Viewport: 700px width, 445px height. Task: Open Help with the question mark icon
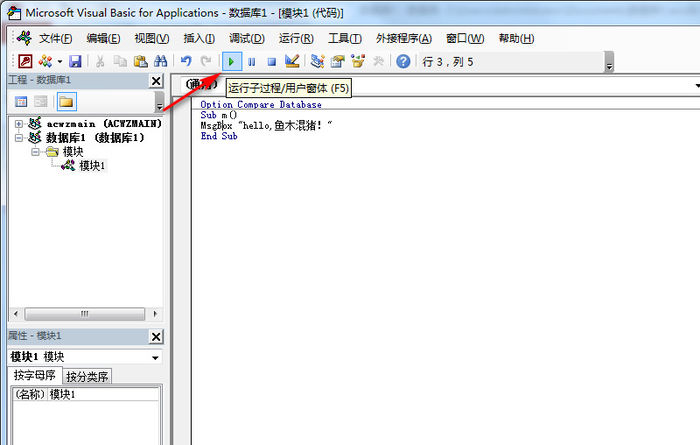[403, 62]
